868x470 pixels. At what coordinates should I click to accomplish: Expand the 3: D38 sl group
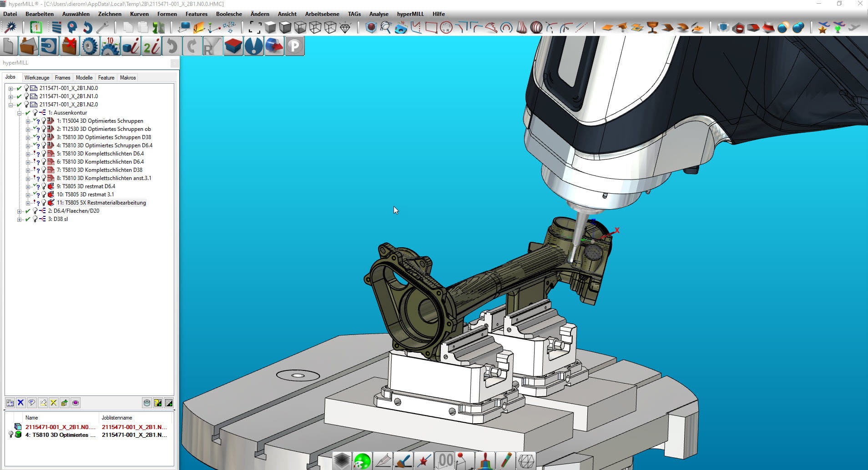click(x=19, y=220)
